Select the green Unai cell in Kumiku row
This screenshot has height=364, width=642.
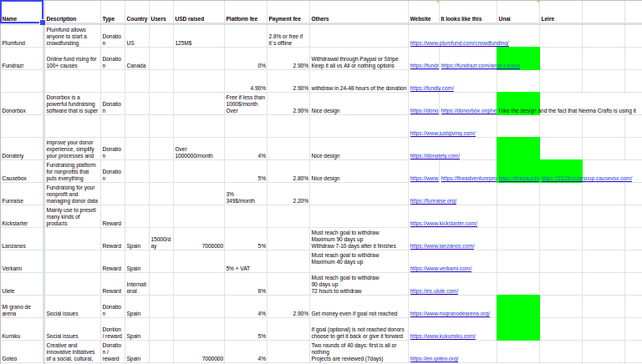click(518, 329)
